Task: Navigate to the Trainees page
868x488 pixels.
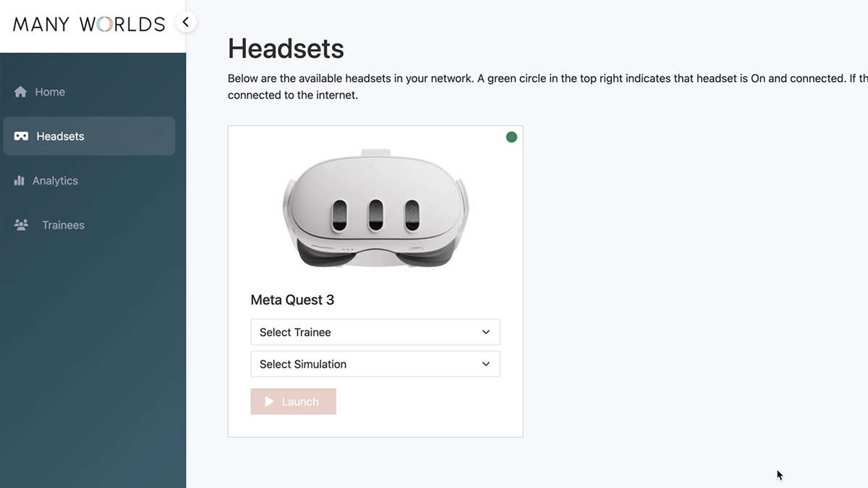Action: click(63, 224)
